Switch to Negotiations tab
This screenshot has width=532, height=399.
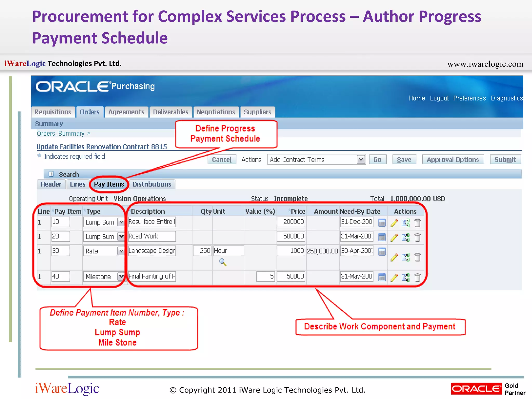[x=216, y=112]
